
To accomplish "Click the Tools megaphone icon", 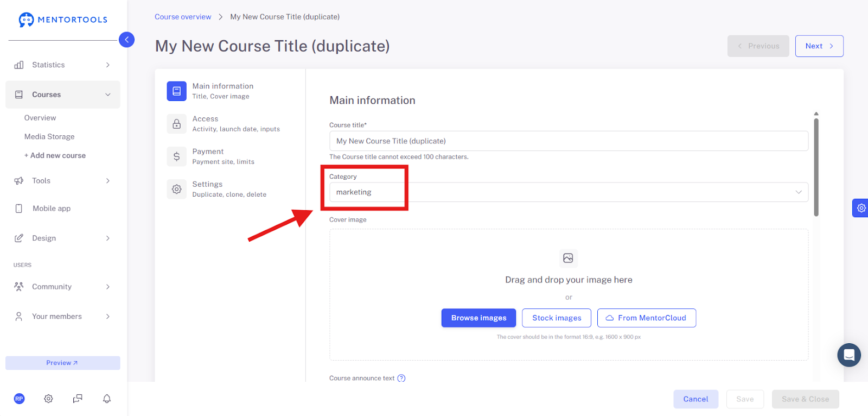I will 19,181.
